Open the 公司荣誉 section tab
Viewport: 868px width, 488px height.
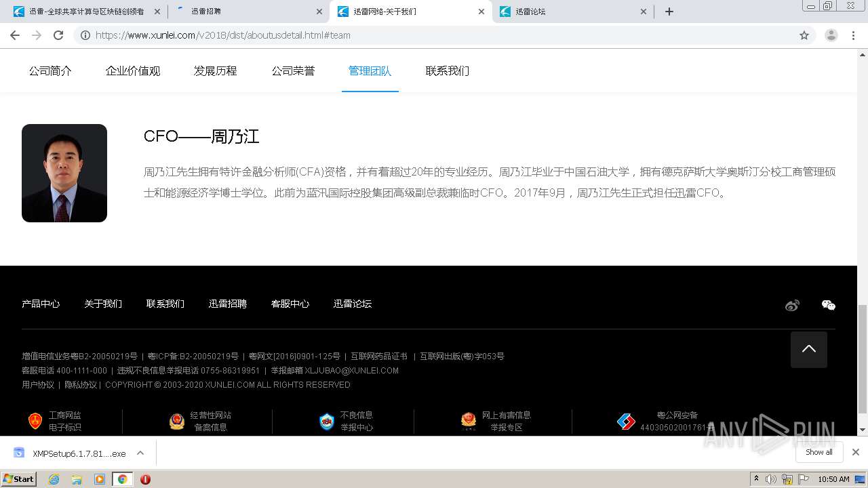click(x=293, y=70)
